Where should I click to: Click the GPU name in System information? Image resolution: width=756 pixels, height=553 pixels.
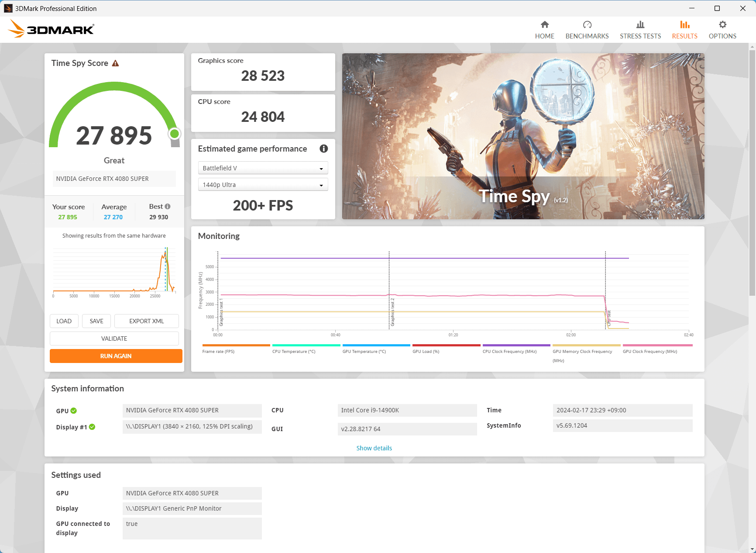[192, 410]
